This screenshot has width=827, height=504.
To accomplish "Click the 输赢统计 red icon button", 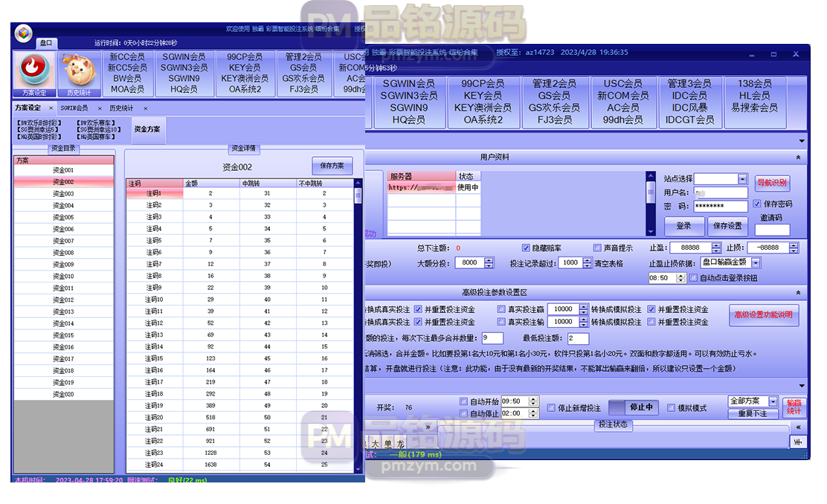I will click(x=794, y=407).
